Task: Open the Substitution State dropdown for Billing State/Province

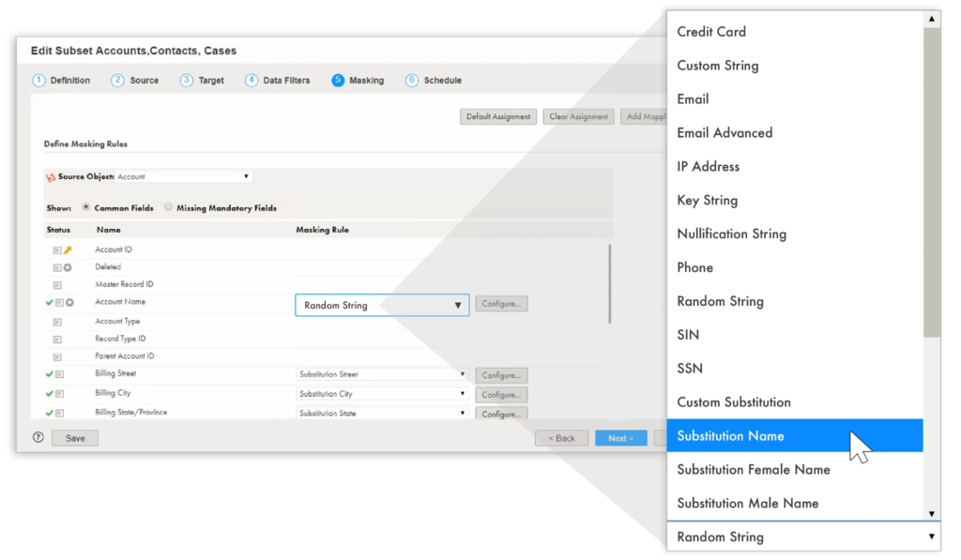Action: 380,411
